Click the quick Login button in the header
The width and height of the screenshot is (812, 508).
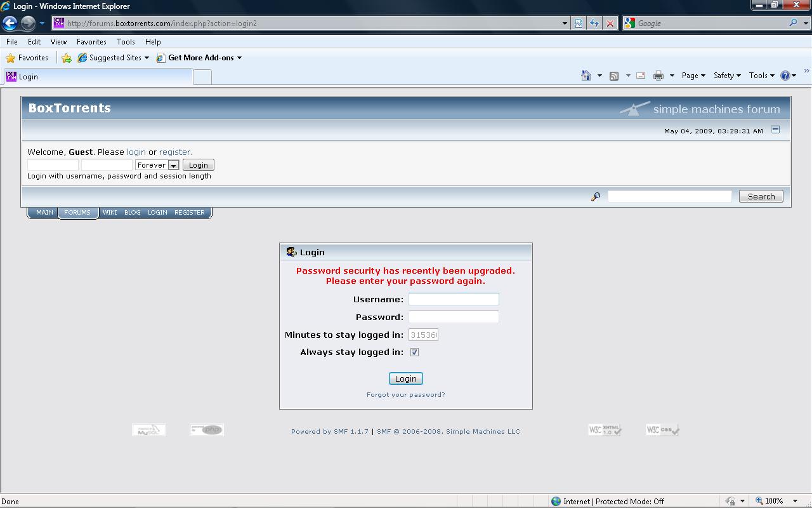pos(199,165)
